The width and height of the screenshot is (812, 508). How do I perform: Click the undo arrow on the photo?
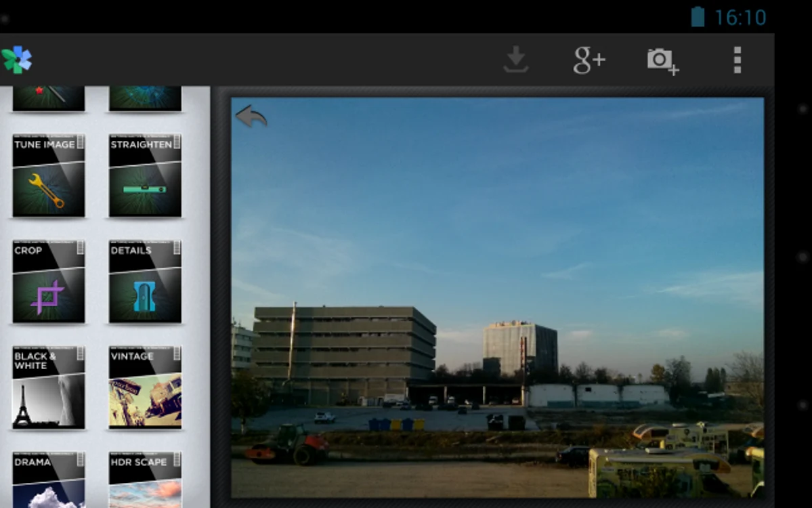(251, 116)
